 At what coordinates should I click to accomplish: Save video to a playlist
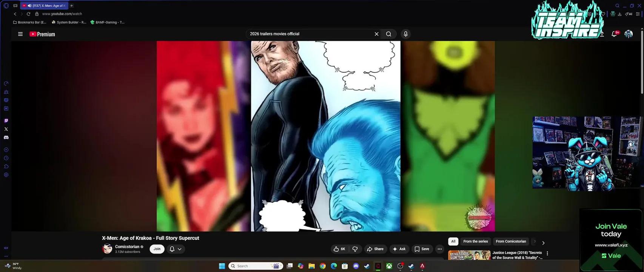[x=422, y=249]
